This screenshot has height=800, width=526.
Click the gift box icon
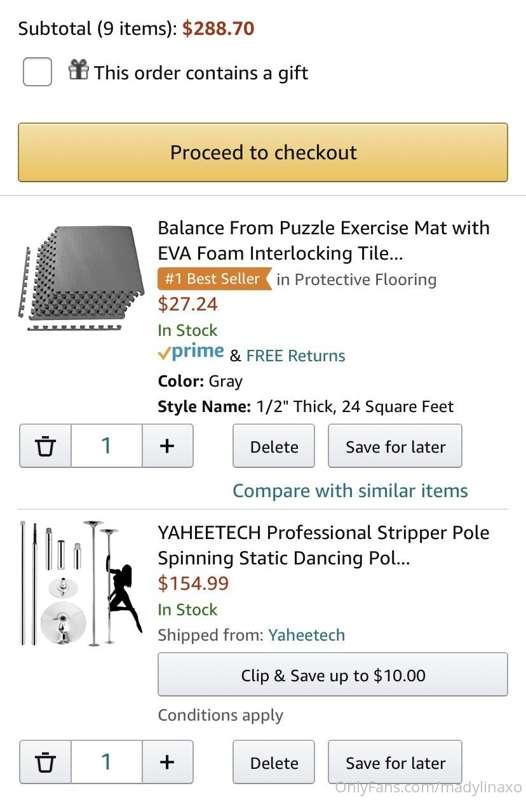click(x=78, y=69)
